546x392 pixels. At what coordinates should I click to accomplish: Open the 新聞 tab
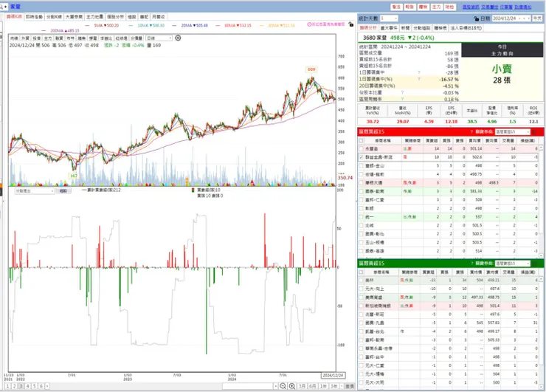pos(405,28)
